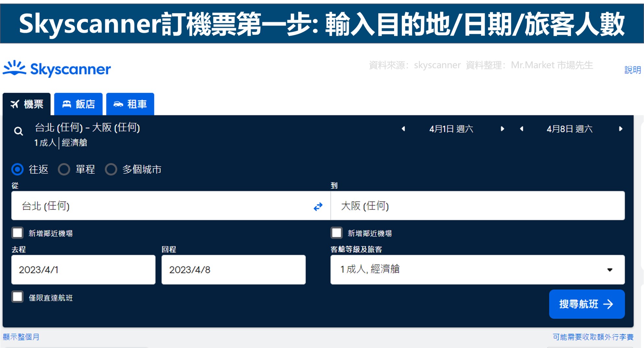The height and width of the screenshot is (348, 644).
Task: Click the 說明 help link
Action: tap(633, 70)
